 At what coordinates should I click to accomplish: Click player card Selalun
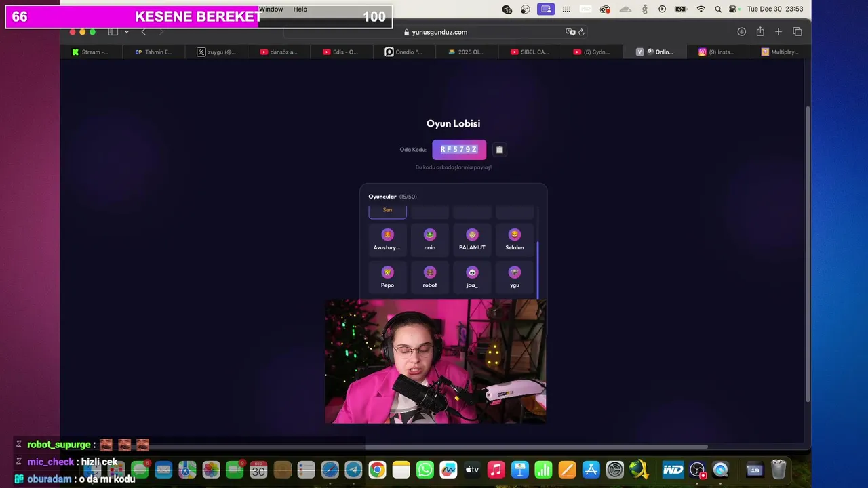[x=515, y=240]
